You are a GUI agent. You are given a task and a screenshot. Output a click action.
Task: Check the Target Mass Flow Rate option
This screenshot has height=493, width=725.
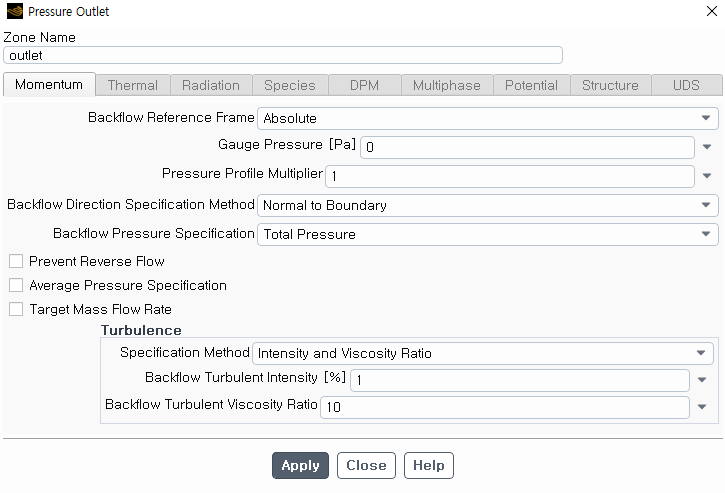[x=16, y=309]
